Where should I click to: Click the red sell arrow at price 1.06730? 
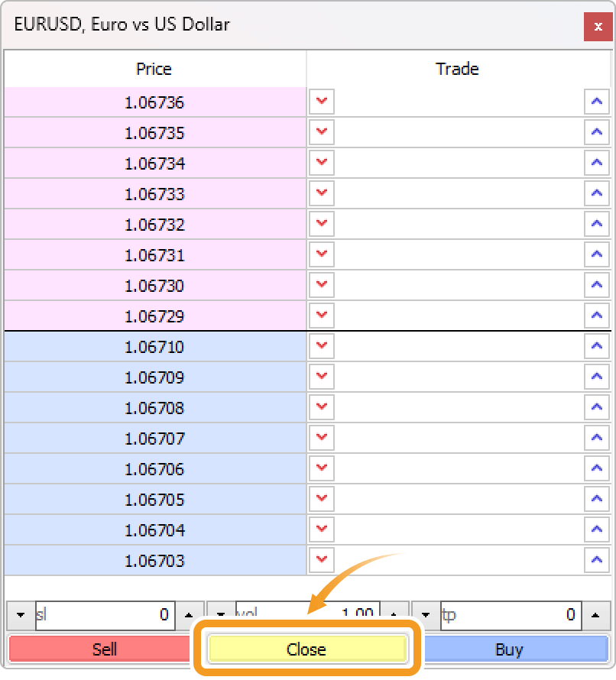321,285
